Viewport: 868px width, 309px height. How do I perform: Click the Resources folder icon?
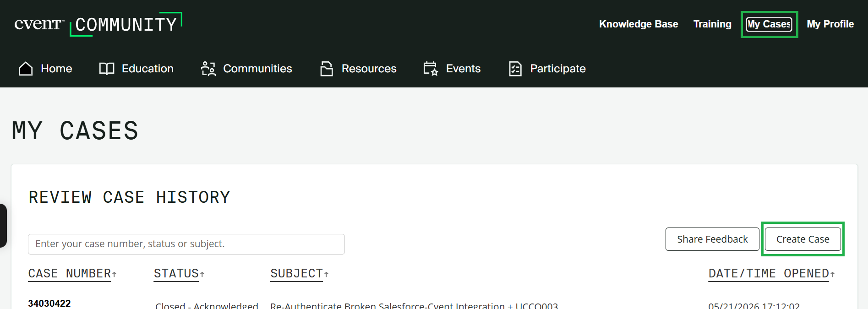[x=327, y=69]
